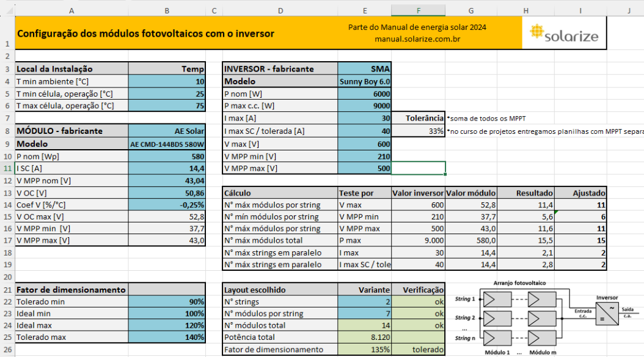Image resolution: width=644 pixels, height=357 pixels.
Task: Click the Nº strings variante value cell
Action: pyautogui.click(x=364, y=301)
